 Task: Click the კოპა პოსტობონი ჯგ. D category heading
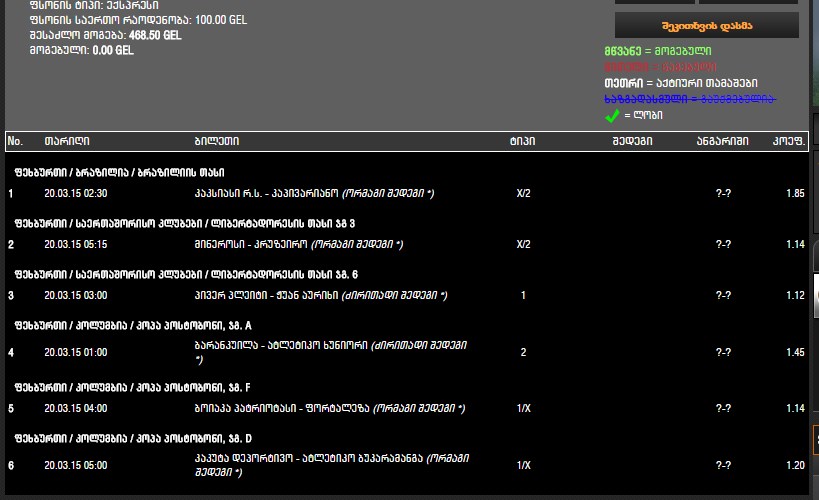click(133, 439)
